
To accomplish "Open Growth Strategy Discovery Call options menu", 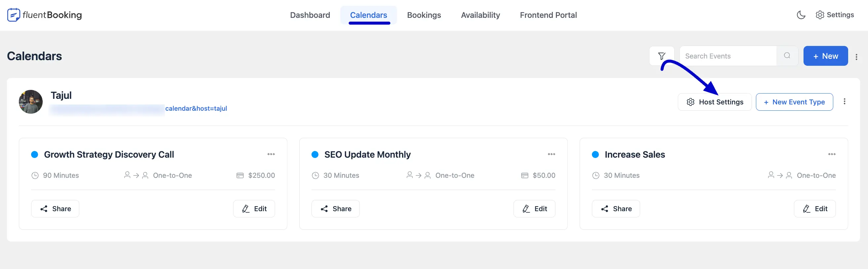I will 271,154.
